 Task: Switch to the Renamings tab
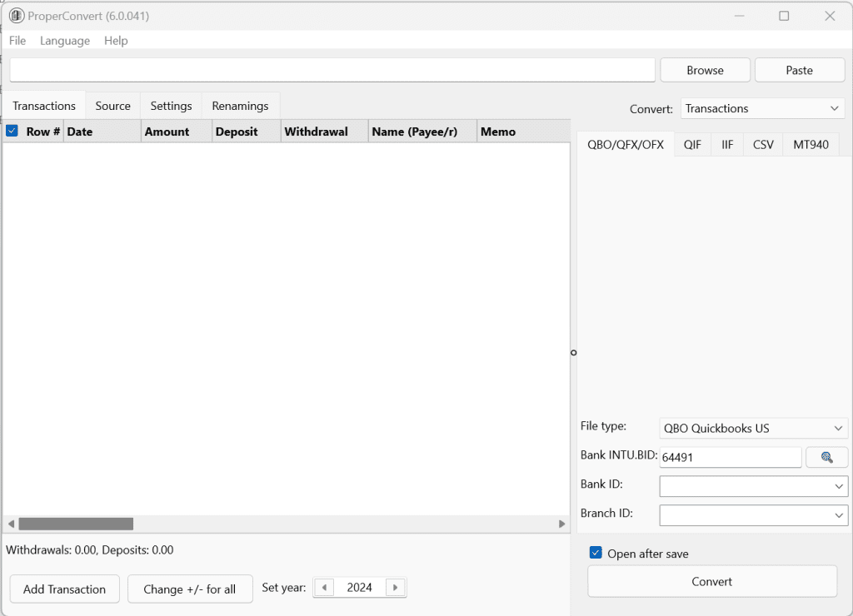point(240,106)
